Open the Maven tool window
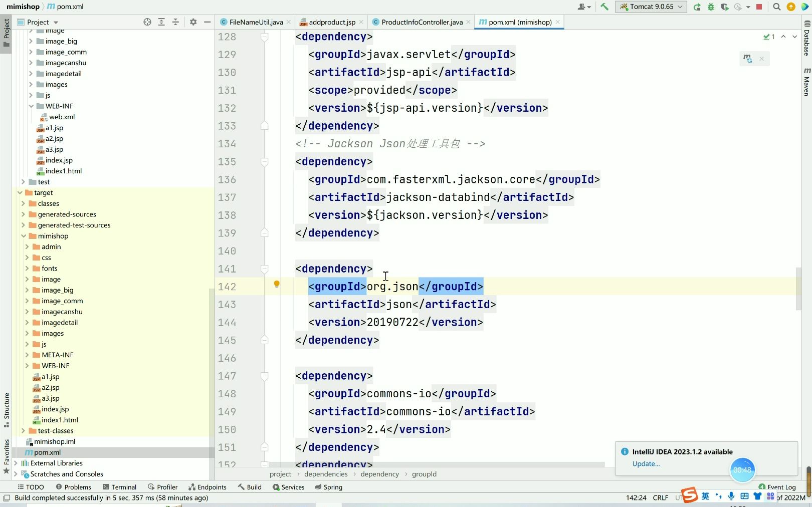The width and height of the screenshot is (812, 507). tap(806, 82)
